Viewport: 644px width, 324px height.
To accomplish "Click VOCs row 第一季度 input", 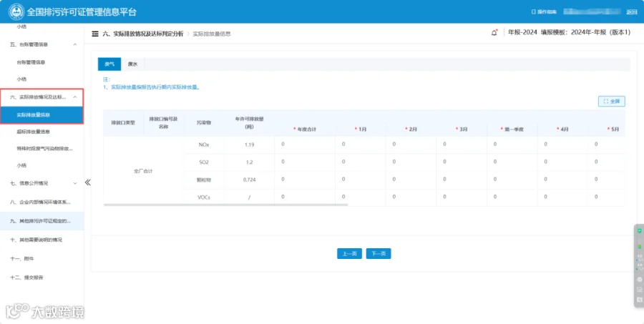I will pos(512,197).
